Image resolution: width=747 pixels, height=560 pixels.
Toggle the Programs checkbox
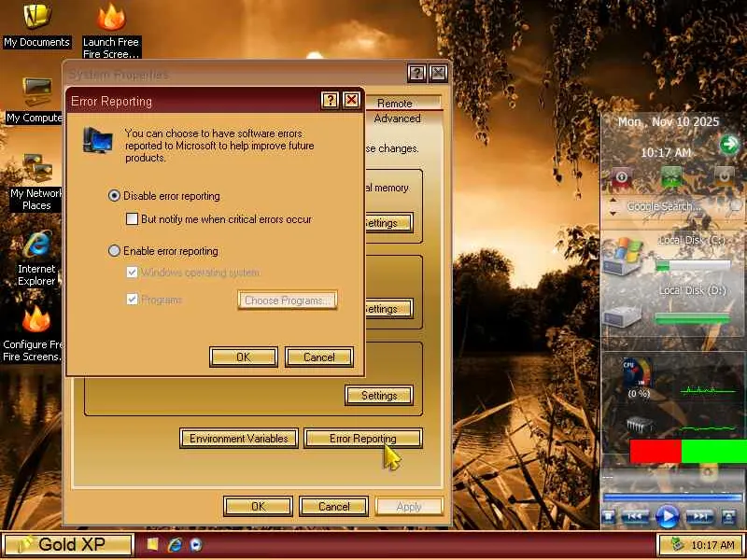132,300
